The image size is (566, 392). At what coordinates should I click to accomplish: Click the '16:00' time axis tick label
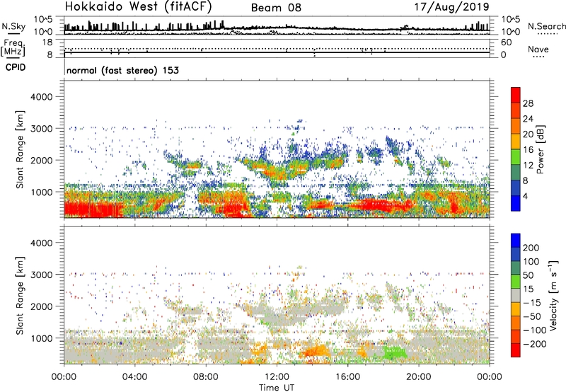pyautogui.click(x=347, y=377)
